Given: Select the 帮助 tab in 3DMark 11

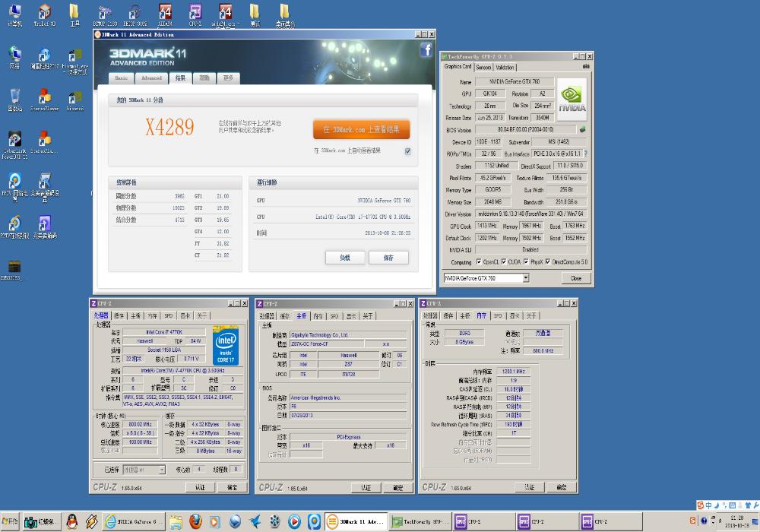Looking at the screenshot, I should (x=204, y=78).
